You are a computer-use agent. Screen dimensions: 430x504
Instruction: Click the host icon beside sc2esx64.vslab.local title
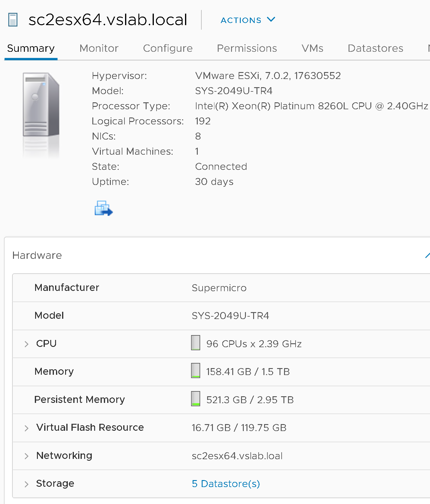pos(13,20)
